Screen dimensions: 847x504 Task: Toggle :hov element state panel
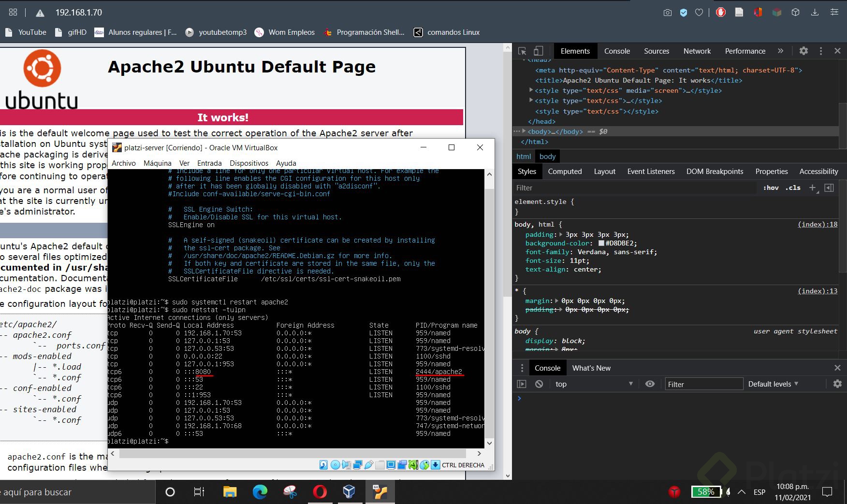point(771,187)
